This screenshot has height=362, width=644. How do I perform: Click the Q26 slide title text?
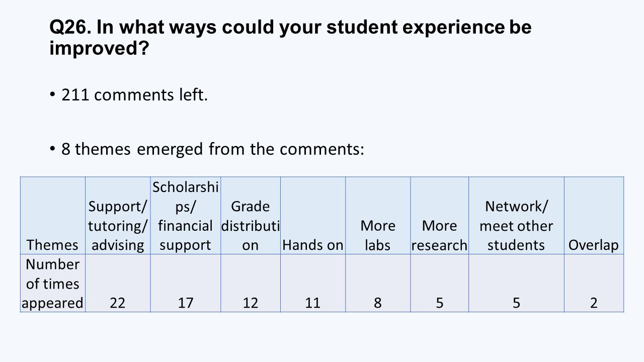(x=290, y=38)
